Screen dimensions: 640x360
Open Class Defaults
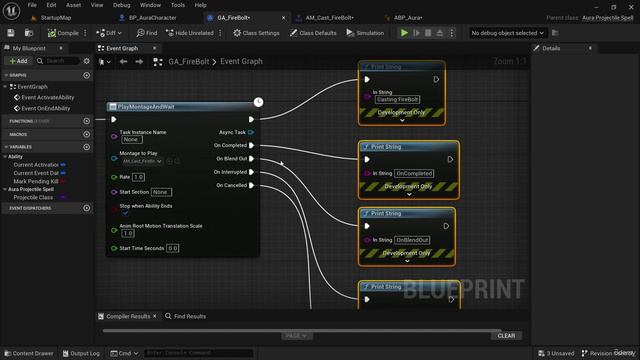coord(313,33)
